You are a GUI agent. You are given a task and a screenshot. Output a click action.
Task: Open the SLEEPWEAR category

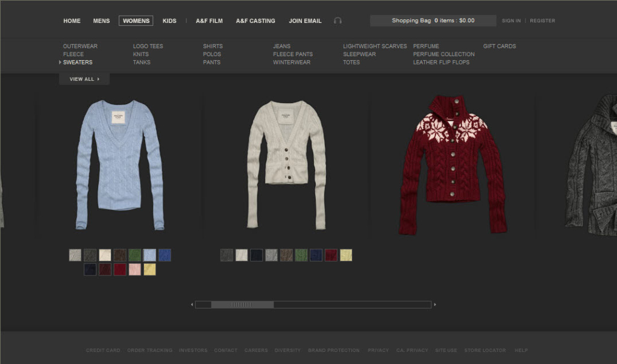tap(359, 54)
